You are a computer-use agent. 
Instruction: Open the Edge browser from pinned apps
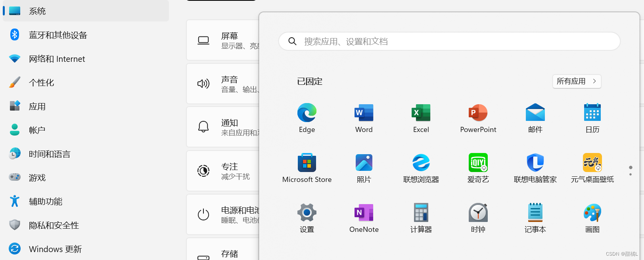coord(307,118)
